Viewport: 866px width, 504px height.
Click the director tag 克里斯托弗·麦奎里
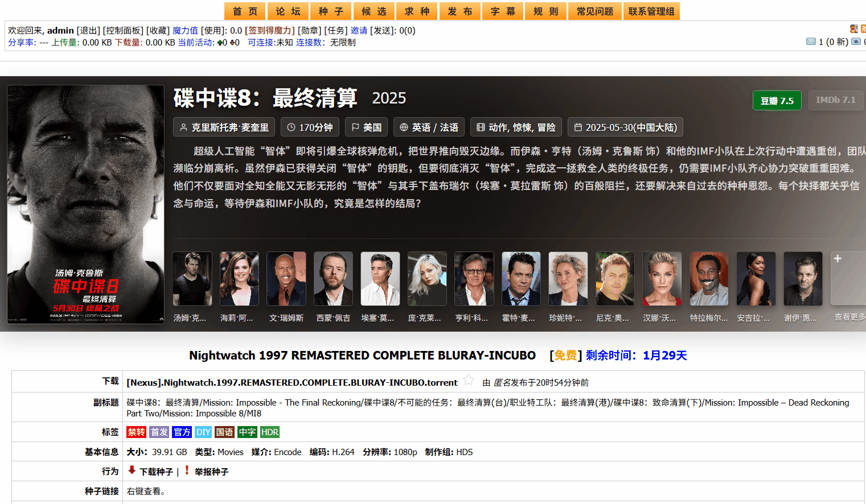[x=224, y=127]
